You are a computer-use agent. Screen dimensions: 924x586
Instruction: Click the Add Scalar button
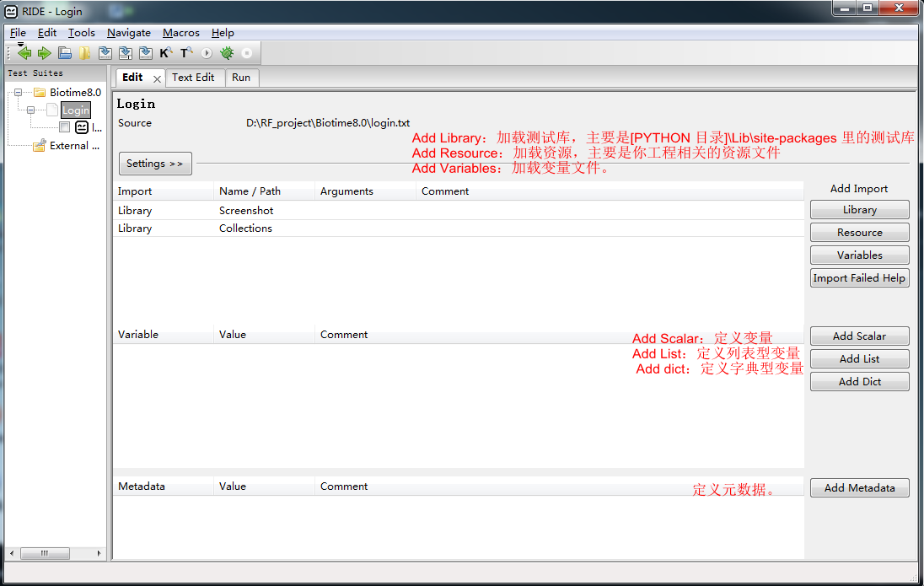tap(859, 336)
